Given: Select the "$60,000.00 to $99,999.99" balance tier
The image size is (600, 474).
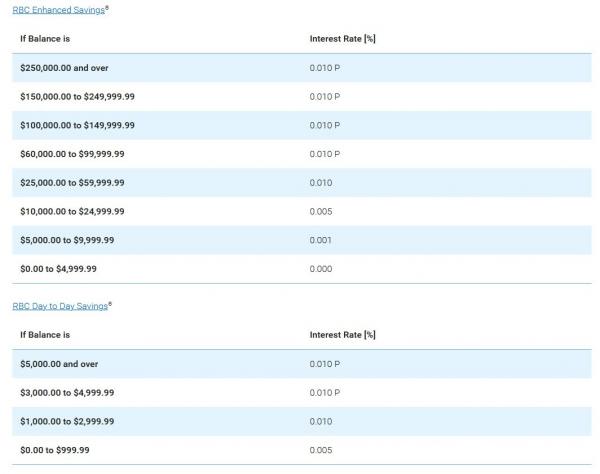Looking at the screenshot, I should pyautogui.click(x=72, y=154).
